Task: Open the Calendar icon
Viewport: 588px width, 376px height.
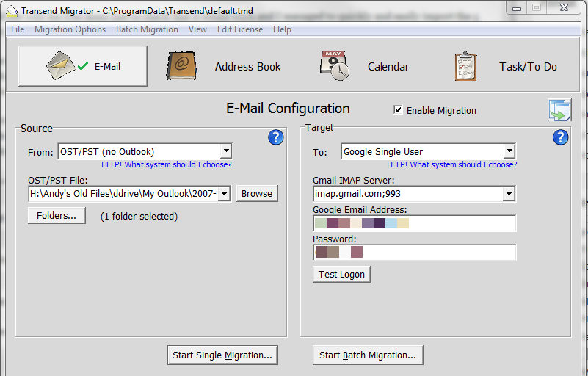Action: tap(335, 65)
